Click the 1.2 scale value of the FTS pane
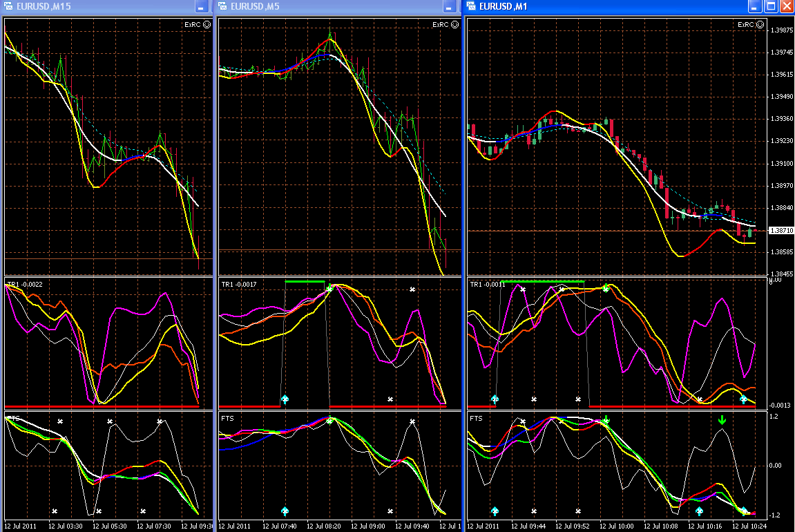 click(x=774, y=417)
